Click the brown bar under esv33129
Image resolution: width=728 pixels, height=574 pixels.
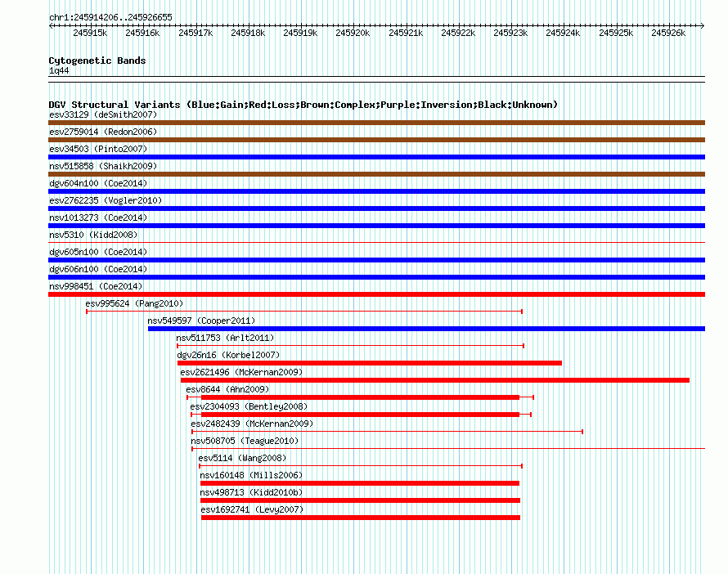(376, 123)
